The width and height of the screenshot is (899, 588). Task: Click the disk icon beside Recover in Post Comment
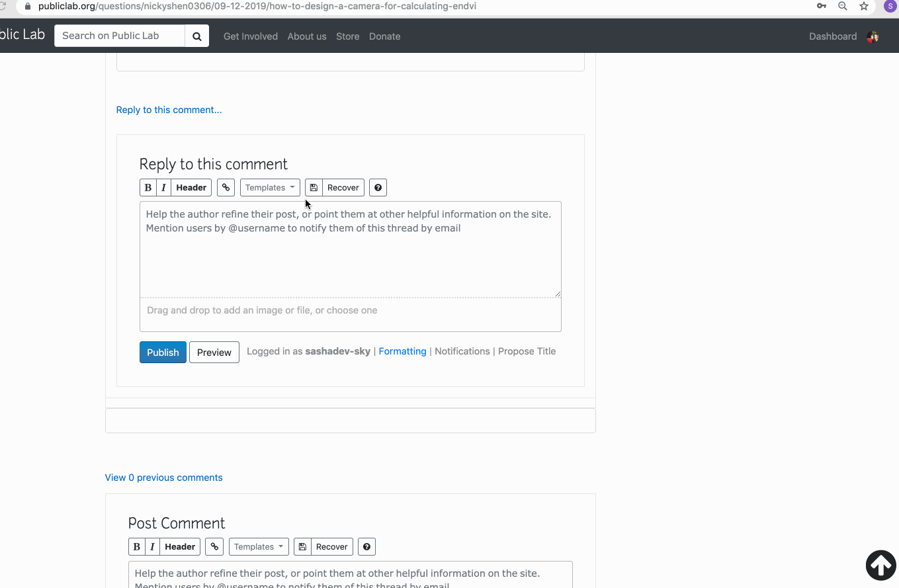coord(302,546)
